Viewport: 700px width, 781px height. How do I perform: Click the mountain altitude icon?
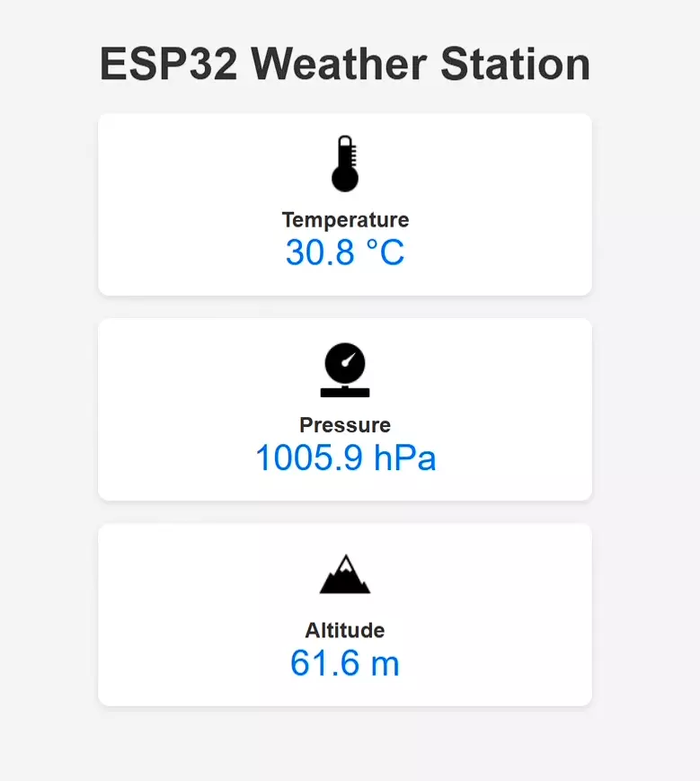point(345,573)
